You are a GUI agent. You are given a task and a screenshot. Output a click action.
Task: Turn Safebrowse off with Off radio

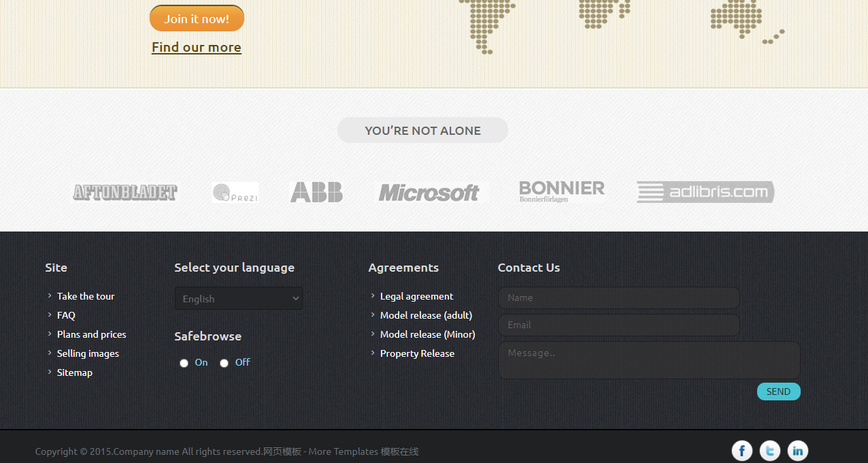click(x=224, y=363)
